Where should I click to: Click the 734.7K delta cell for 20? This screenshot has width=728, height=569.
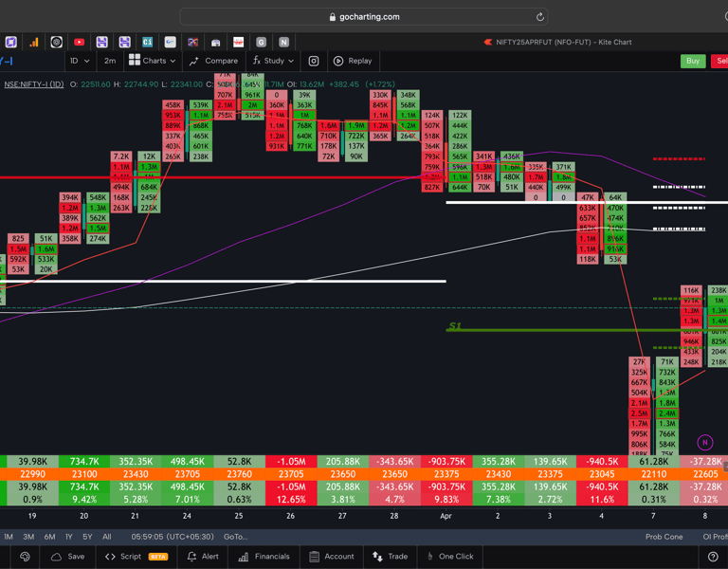pyautogui.click(x=84, y=461)
